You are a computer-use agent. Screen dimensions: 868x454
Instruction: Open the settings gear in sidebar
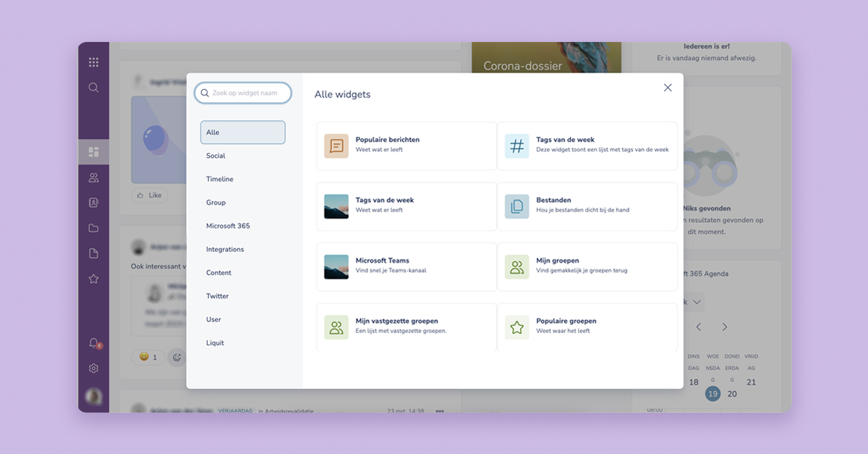93,369
